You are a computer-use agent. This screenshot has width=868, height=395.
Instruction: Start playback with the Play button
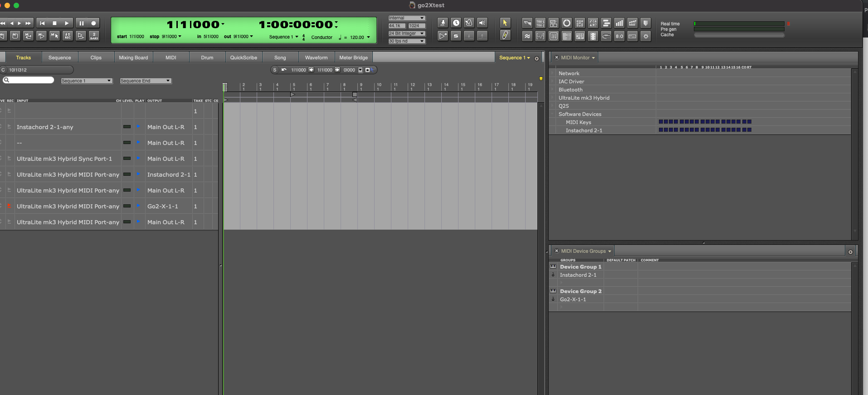[67, 23]
